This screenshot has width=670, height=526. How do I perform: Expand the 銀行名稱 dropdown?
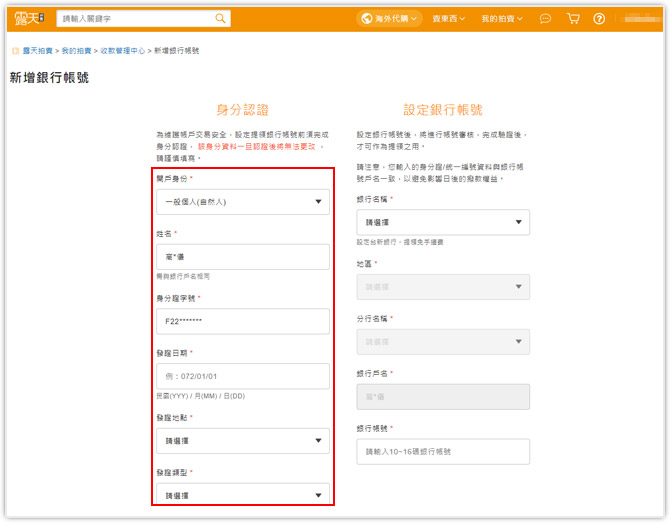click(443, 222)
